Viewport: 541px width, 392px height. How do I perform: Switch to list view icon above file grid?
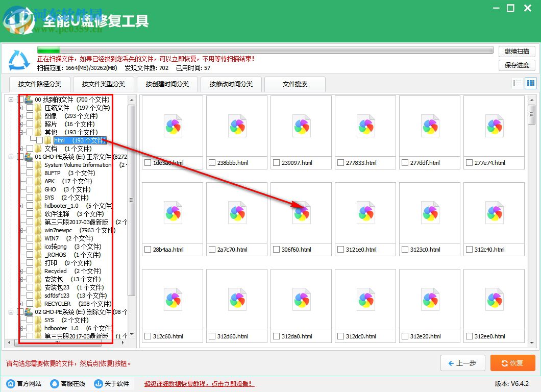click(517, 83)
